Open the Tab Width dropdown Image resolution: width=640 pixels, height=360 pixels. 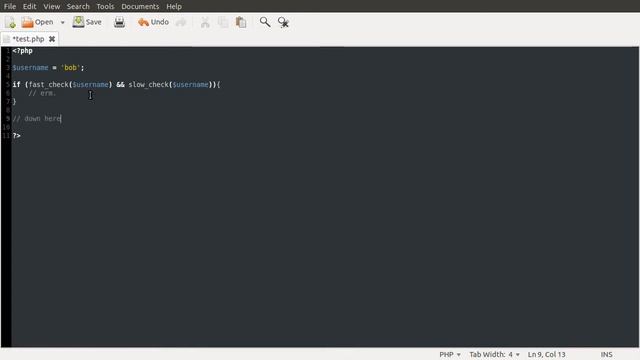[494, 354]
